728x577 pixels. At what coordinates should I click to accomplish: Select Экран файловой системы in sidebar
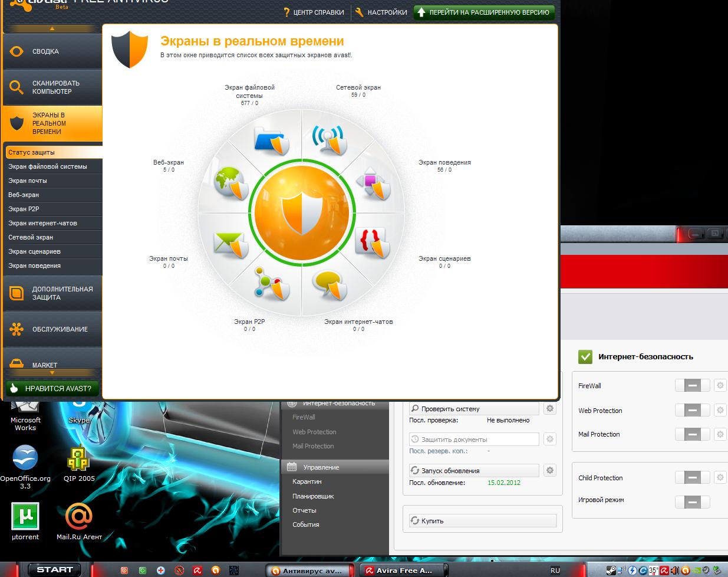click(54, 166)
